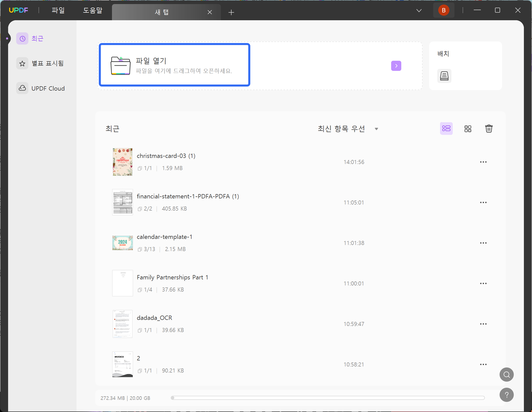Screen dimensions: 532x412
Task: Open more options for file 2
Action: click(483, 364)
